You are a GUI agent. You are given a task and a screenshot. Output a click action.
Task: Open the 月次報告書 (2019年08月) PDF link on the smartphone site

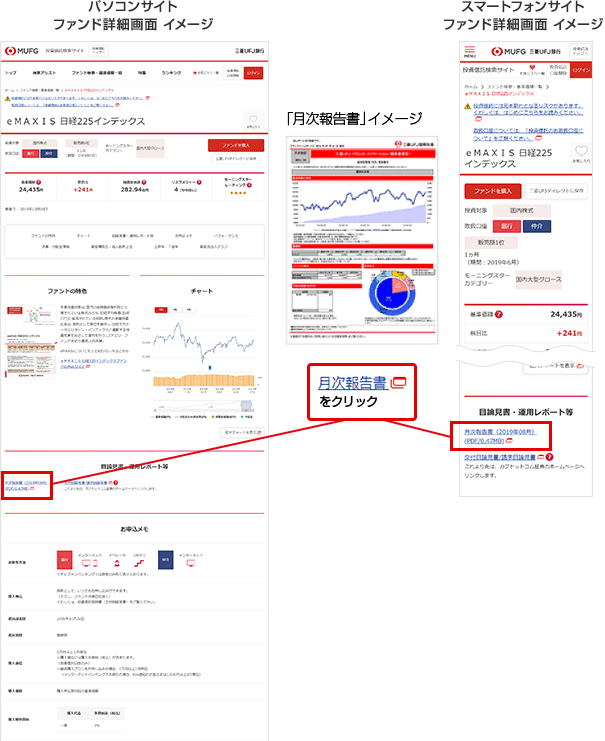(500, 436)
